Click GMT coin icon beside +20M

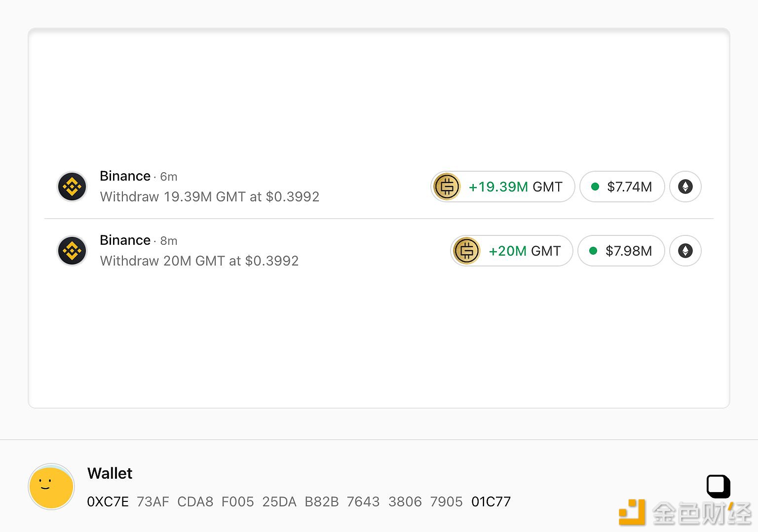tap(466, 251)
